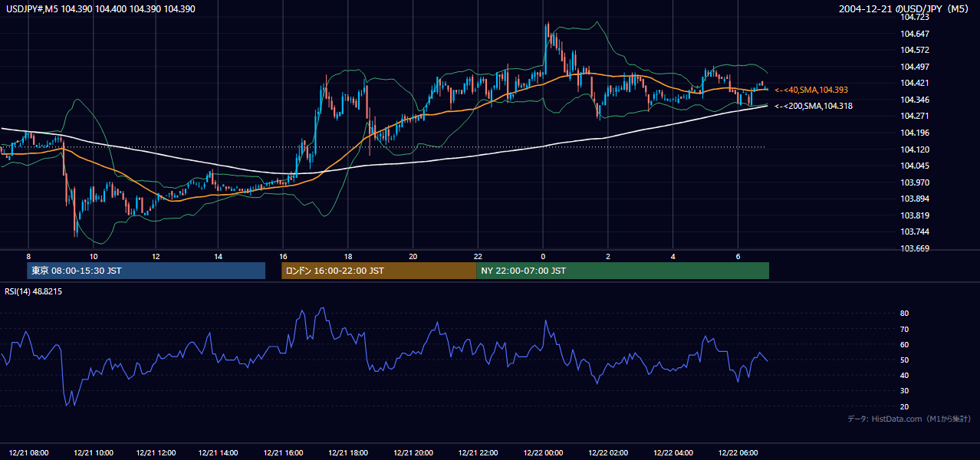This screenshot has width=980, height=460.
Task: Click price axis label 103.970
Action: (x=916, y=182)
